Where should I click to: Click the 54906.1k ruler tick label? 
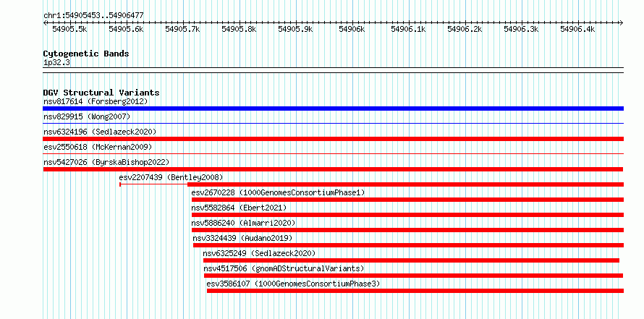[x=408, y=29]
